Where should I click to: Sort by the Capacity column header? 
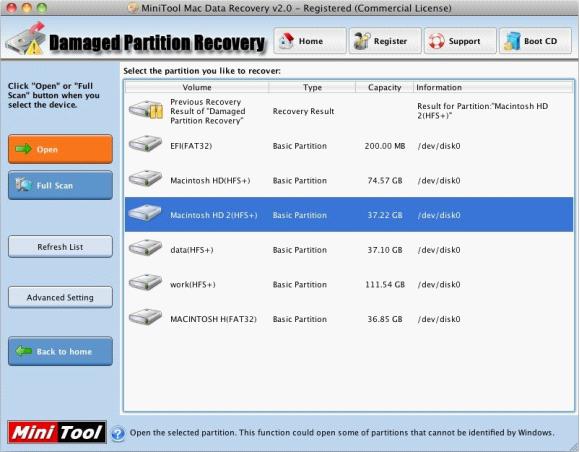tap(384, 87)
